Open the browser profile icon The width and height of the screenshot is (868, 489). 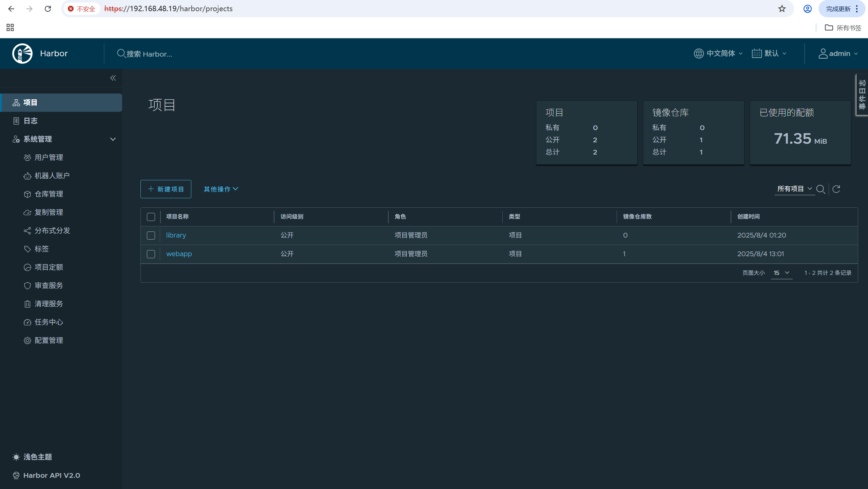click(808, 9)
